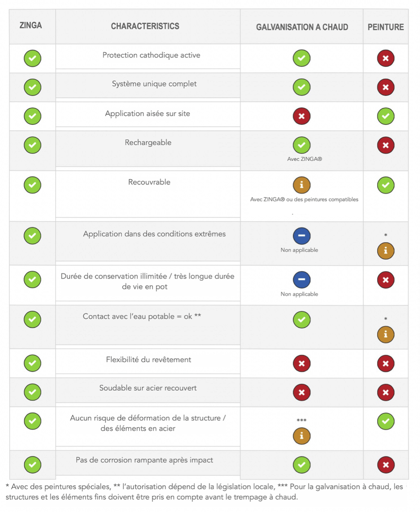420x512 pixels.
Task: Select the PEINTURE column header
Action: click(386, 27)
